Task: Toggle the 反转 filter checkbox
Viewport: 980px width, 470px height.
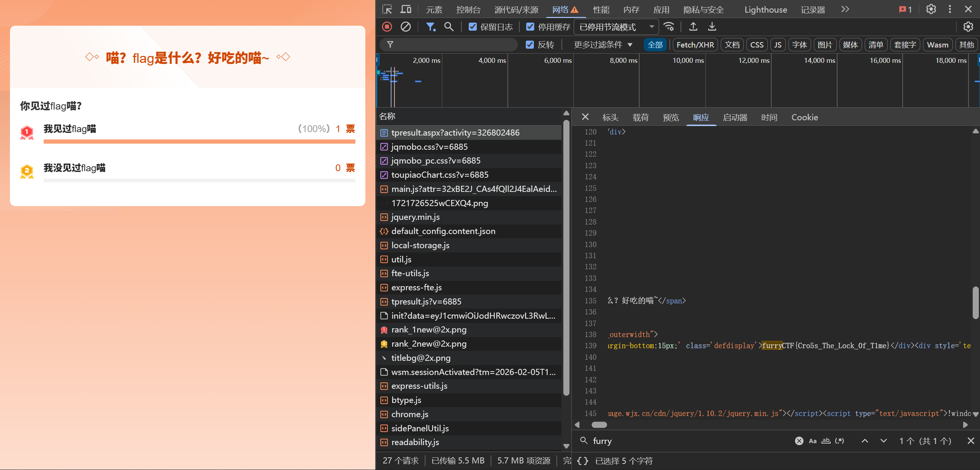Action: coord(530,44)
